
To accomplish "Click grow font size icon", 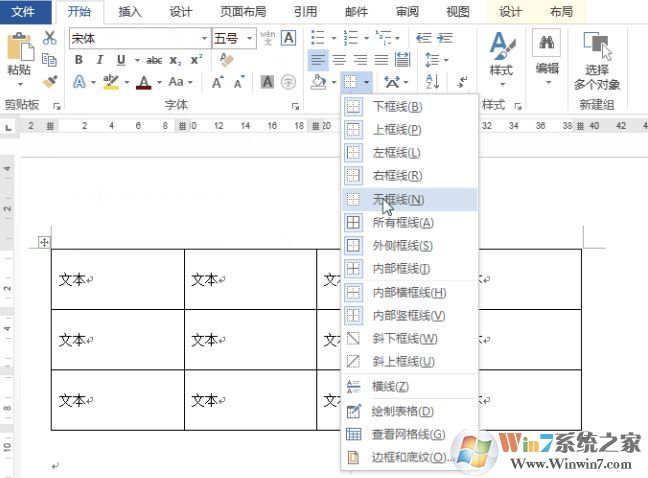I will tap(217, 82).
